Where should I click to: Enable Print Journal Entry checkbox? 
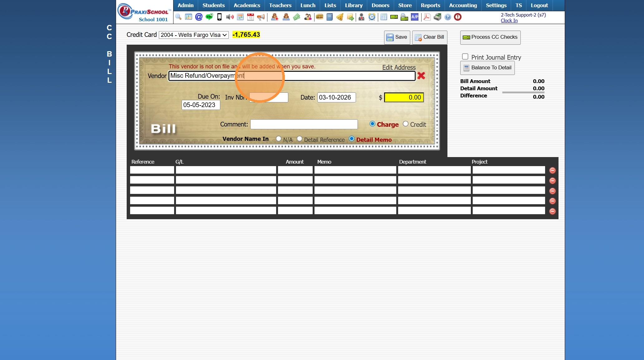pos(465,57)
